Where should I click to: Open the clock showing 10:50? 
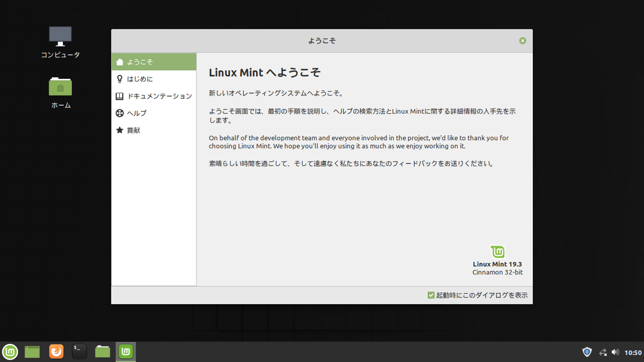[x=633, y=352]
